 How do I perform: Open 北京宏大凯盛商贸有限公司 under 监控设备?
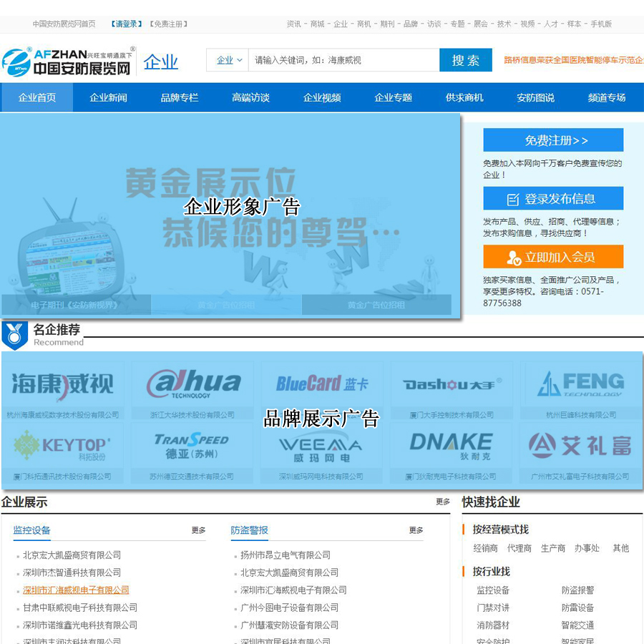point(72,555)
